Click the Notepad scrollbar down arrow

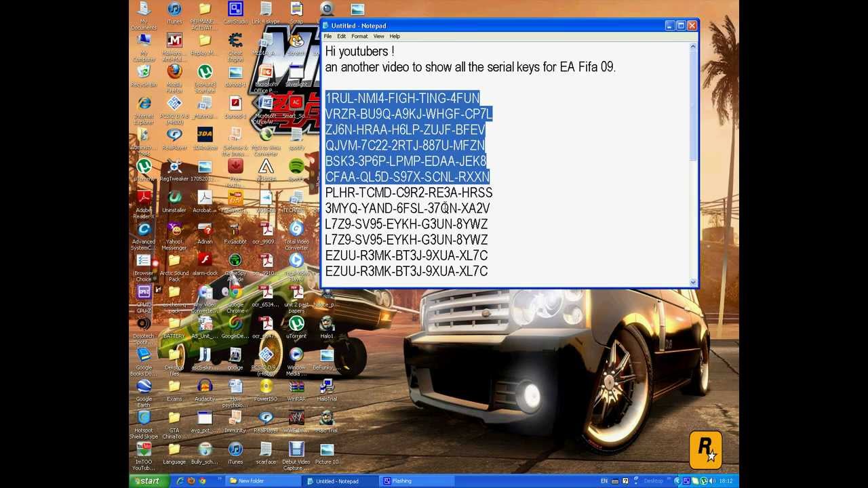pyautogui.click(x=693, y=282)
